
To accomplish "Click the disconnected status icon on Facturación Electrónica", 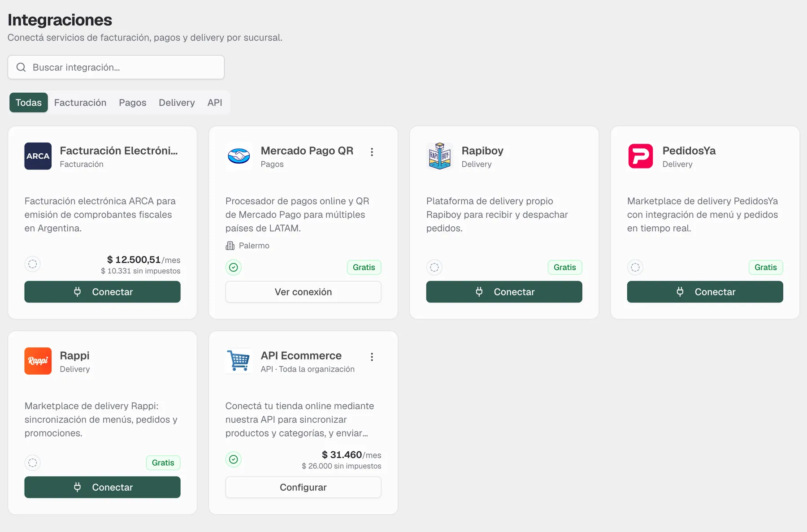I will 33,264.
